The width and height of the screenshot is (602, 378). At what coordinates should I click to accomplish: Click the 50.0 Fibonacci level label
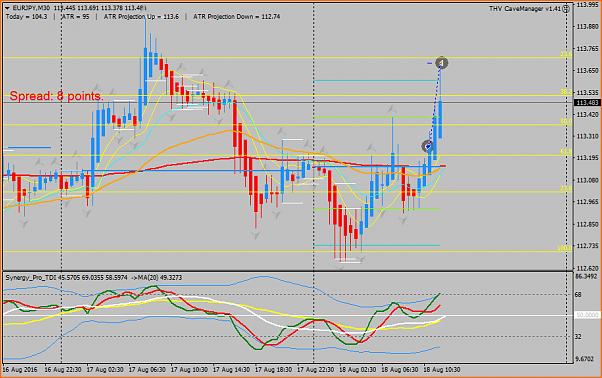pyautogui.click(x=566, y=121)
